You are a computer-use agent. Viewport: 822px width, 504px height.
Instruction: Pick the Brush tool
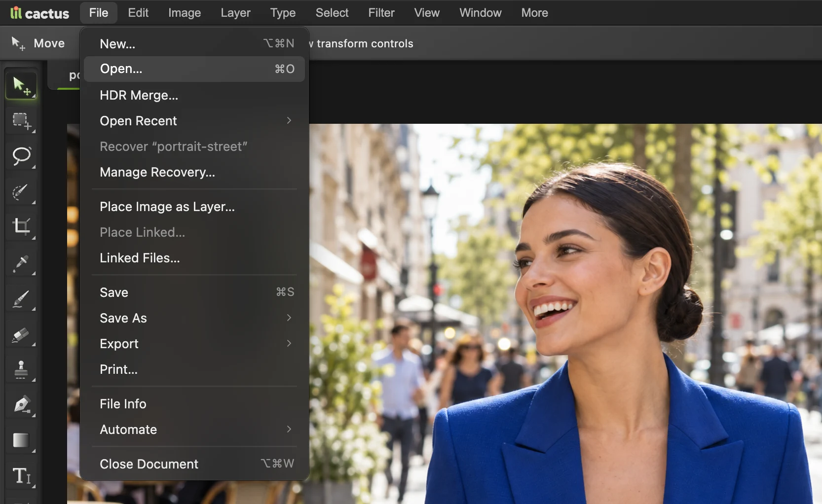pos(21,298)
